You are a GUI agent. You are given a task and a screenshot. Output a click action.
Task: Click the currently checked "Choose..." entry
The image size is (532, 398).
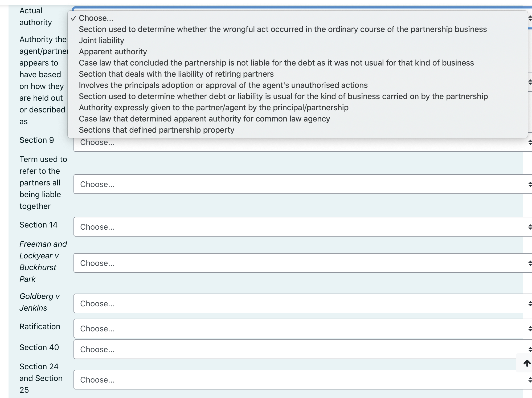pos(96,18)
